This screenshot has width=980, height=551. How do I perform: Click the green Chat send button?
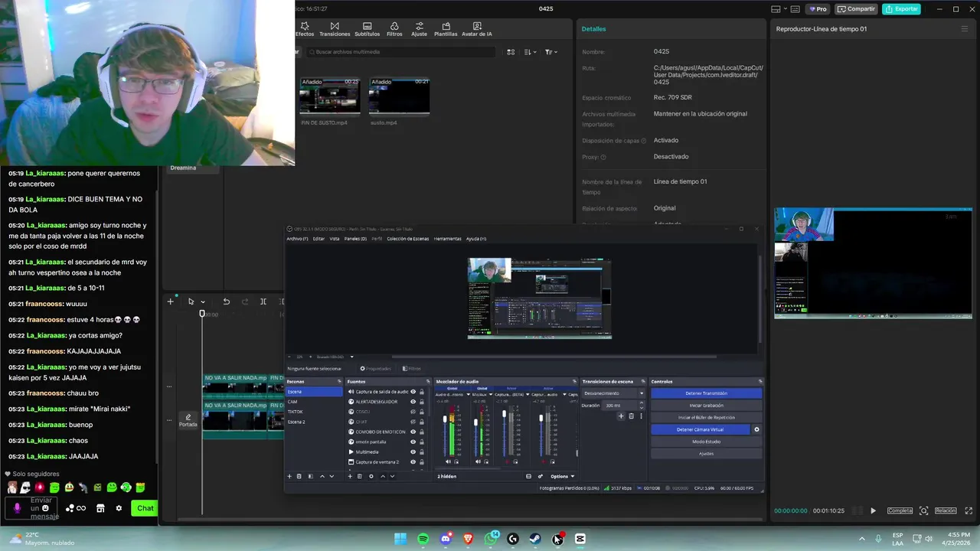[145, 508]
